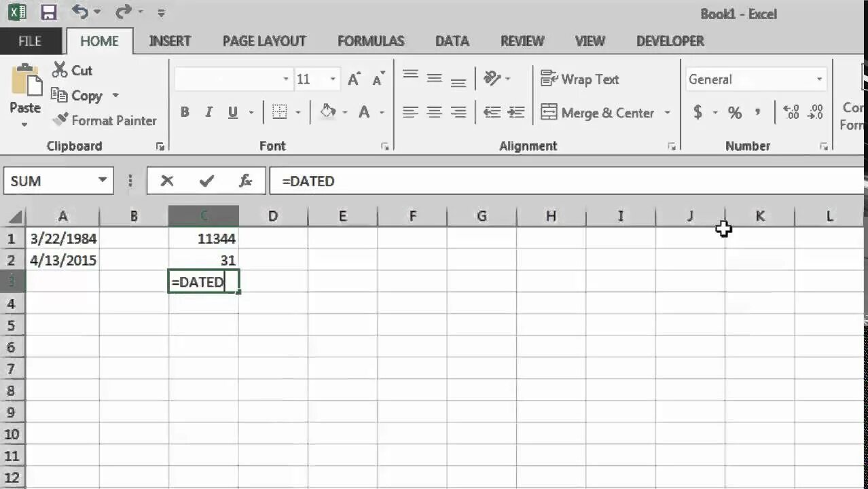868x489 pixels.
Task: Cut the selection with scissors icon
Action: point(72,70)
